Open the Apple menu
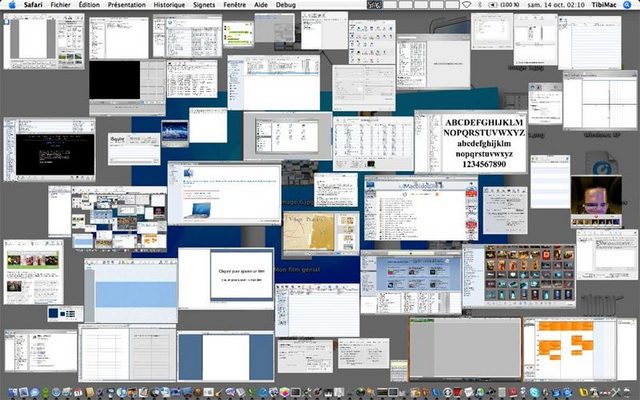Viewport: 640px width, 400px height. point(12,5)
